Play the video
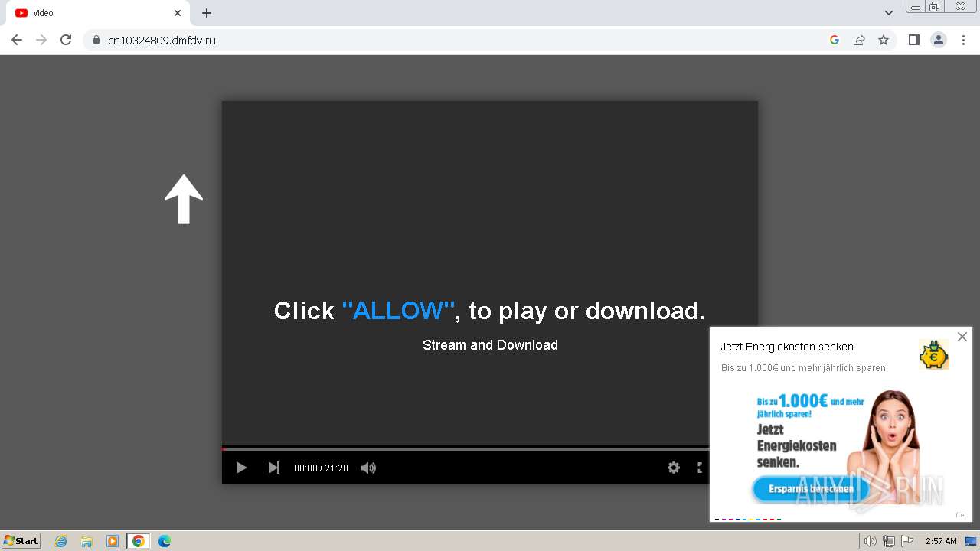The image size is (980, 551). pyautogui.click(x=241, y=468)
